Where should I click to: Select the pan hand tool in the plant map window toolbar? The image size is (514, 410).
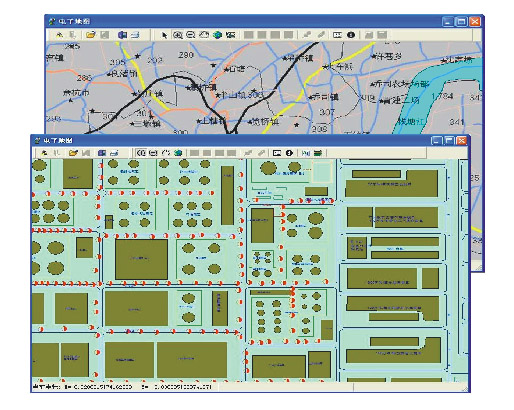(166, 153)
